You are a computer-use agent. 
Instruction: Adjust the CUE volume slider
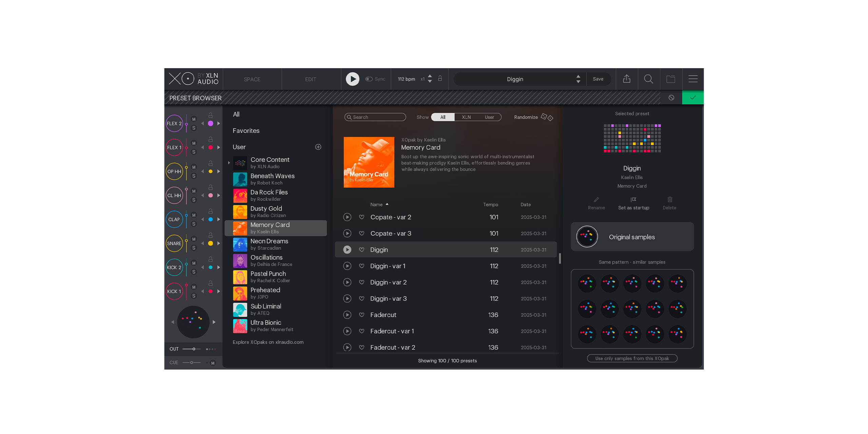click(x=192, y=362)
